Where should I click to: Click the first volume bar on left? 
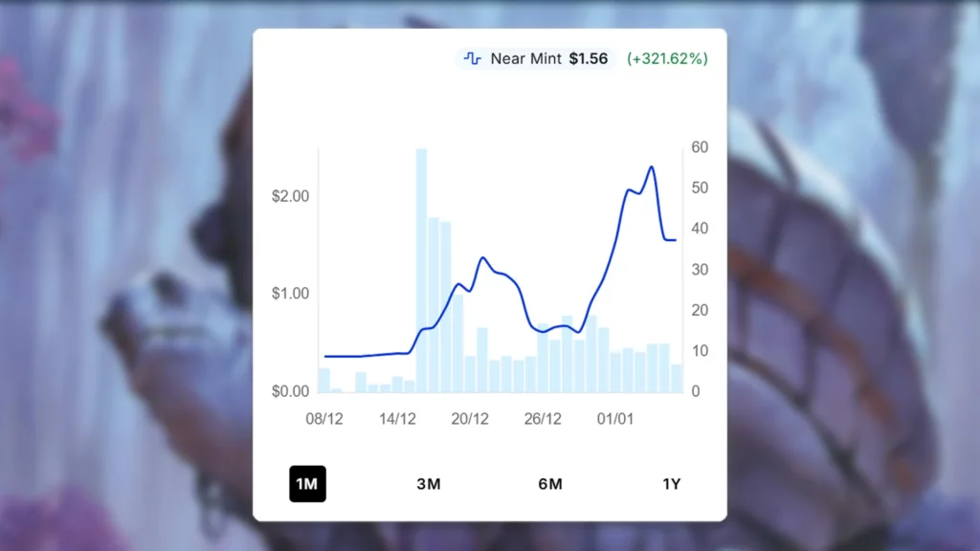[x=323, y=381]
